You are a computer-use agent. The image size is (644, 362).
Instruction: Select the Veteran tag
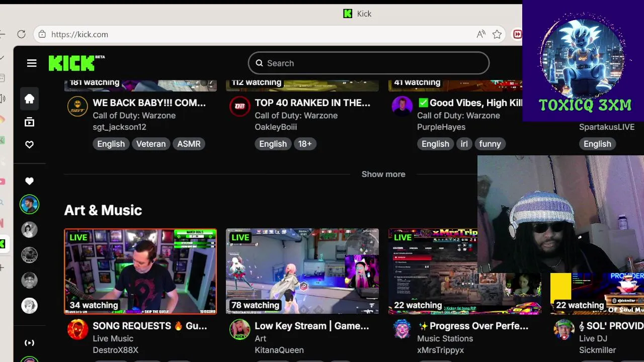(x=151, y=144)
